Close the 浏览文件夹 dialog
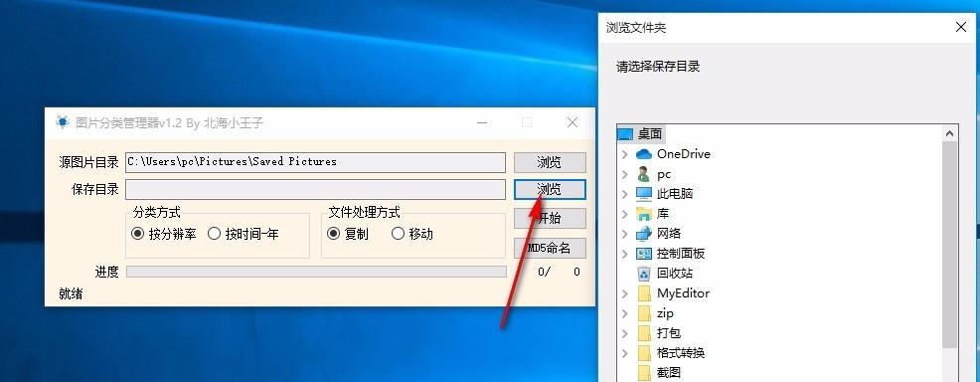The image size is (980, 382). tap(961, 27)
